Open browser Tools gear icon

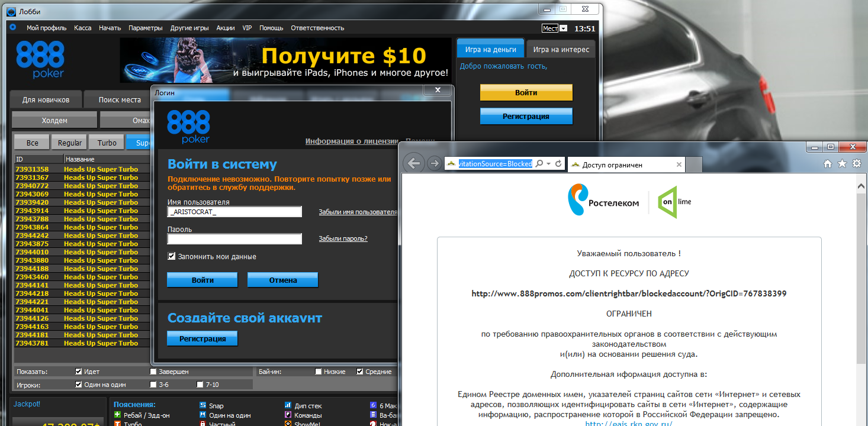tap(856, 164)
